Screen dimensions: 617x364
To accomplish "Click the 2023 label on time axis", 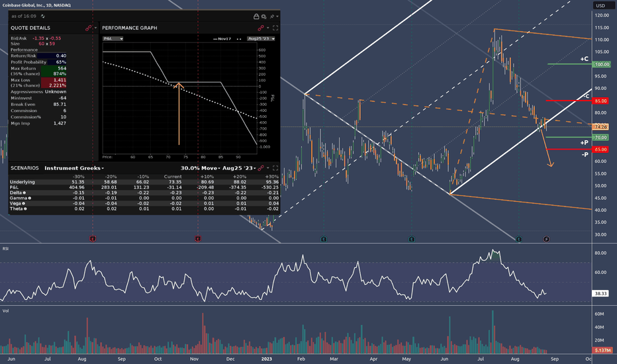I will [266, 359].
